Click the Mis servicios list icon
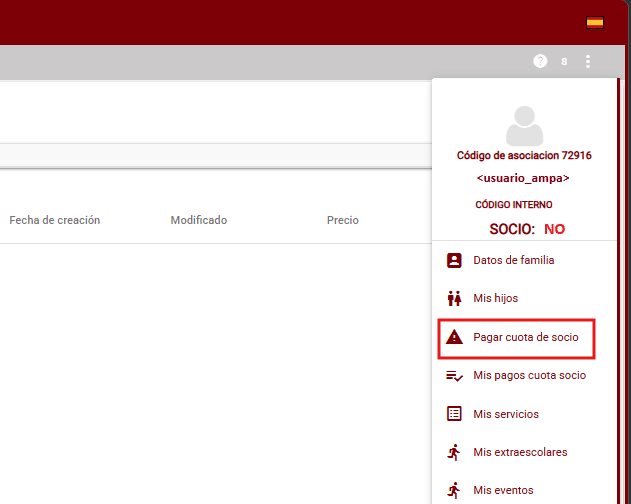631x504 pixels. (454, 414)
